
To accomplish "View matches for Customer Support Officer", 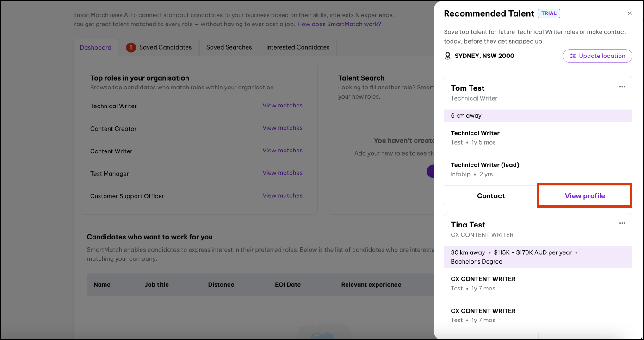I will tap(282, 195).
